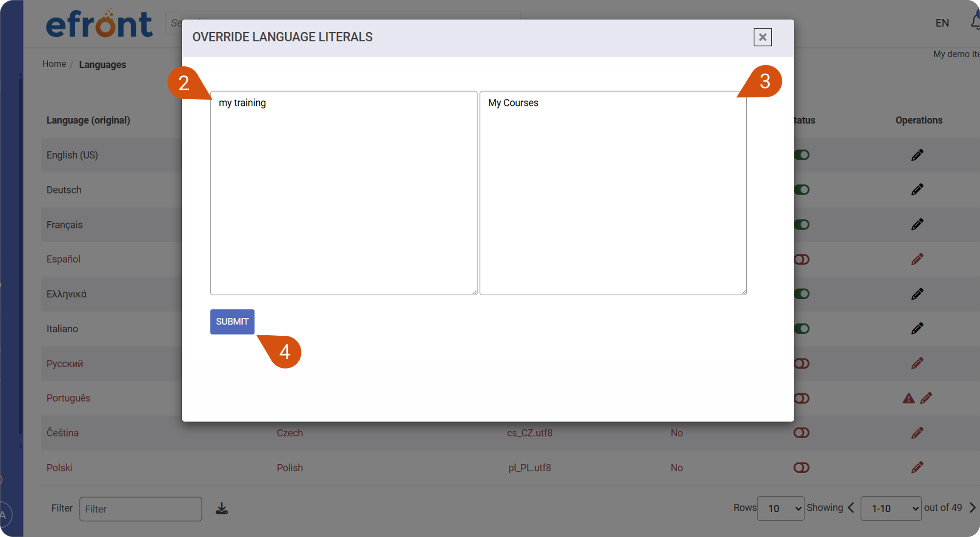Sort by Language (original) column

(88, 120)
